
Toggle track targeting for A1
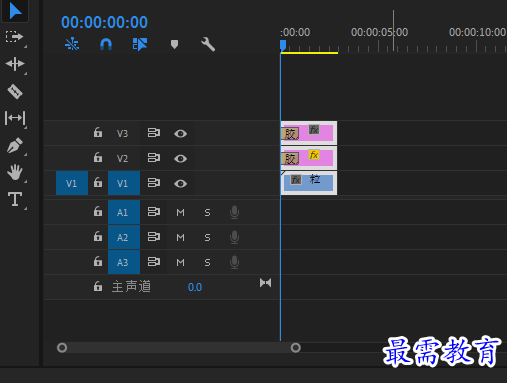click(x=124, y=212)
